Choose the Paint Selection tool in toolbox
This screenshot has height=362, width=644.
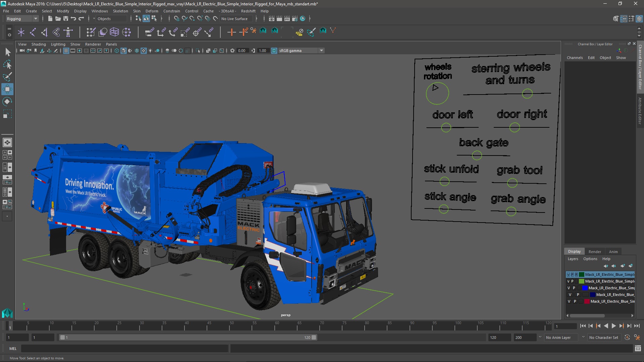coord(7,77)
